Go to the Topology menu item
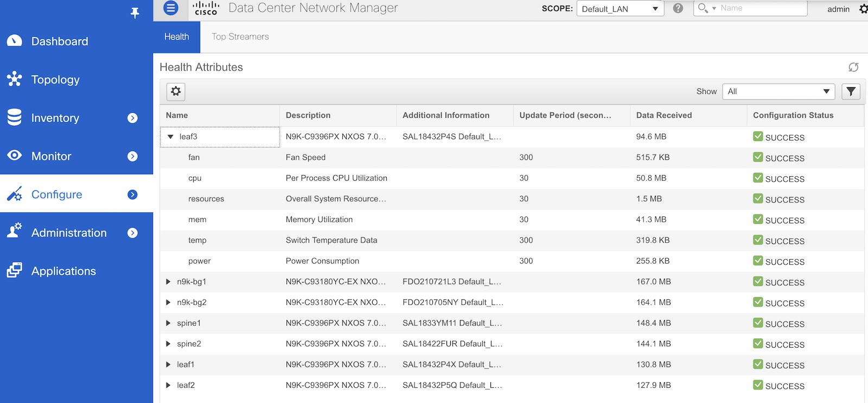868x403 pixels. 76,79
